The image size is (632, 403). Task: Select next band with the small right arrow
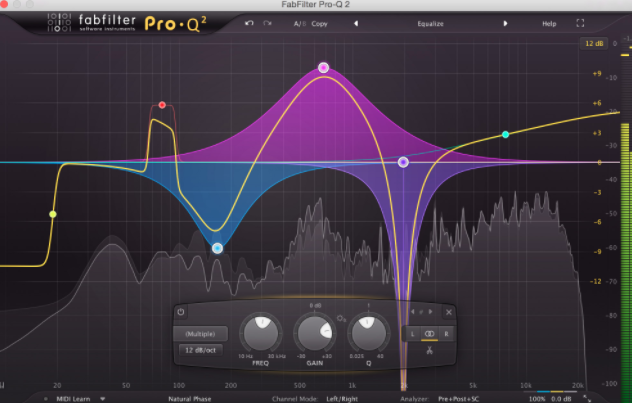point(430,312)
